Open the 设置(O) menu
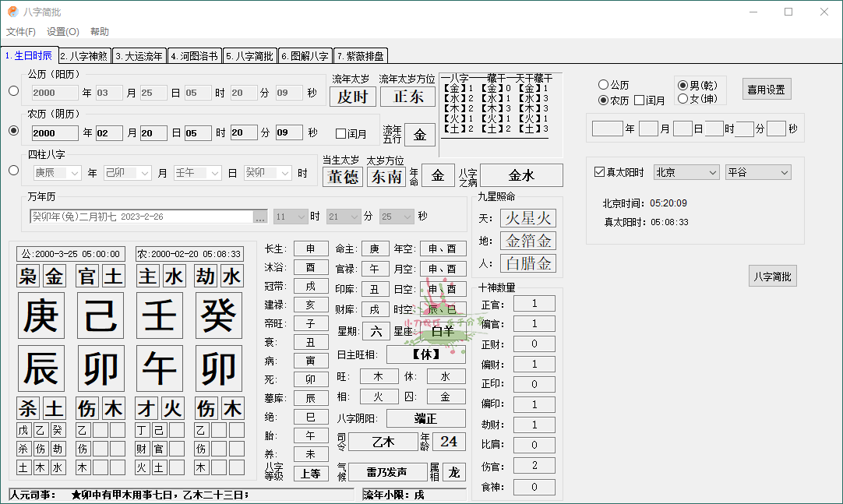Screen dimensions: 843x504 click(62, 32)
